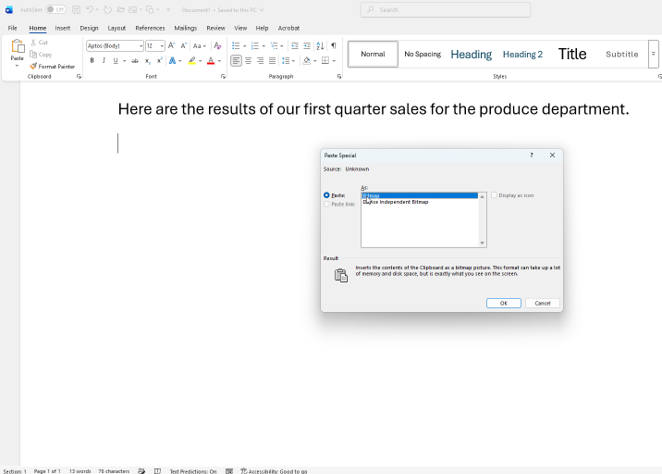Apply the Title style
662x474 pixels.
tap(572, 54)
